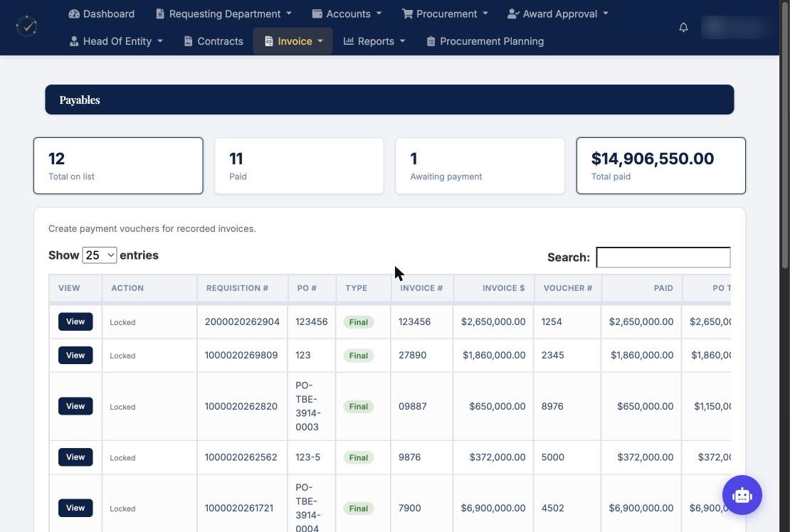This screenshot has height=532, width=790.
Task: Click PO number 123-5
Action: tap(308, 457)
